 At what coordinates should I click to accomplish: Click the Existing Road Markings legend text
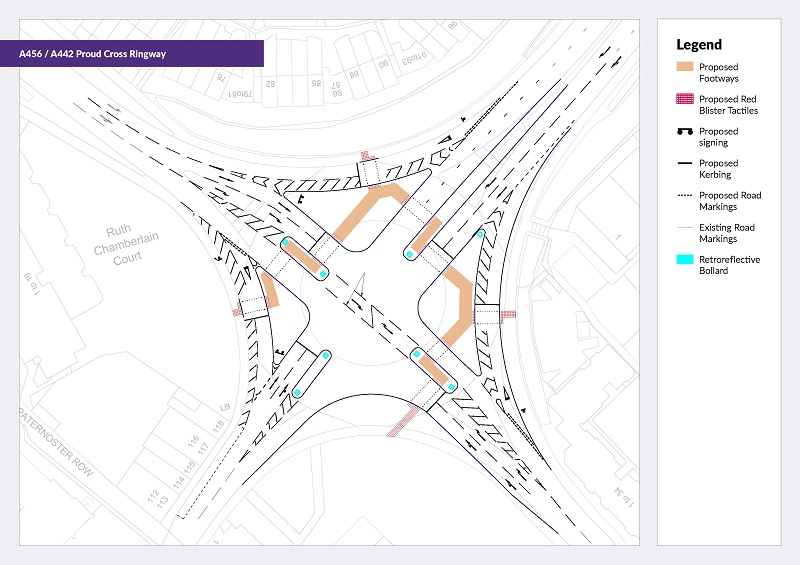[x=726, y=233]
